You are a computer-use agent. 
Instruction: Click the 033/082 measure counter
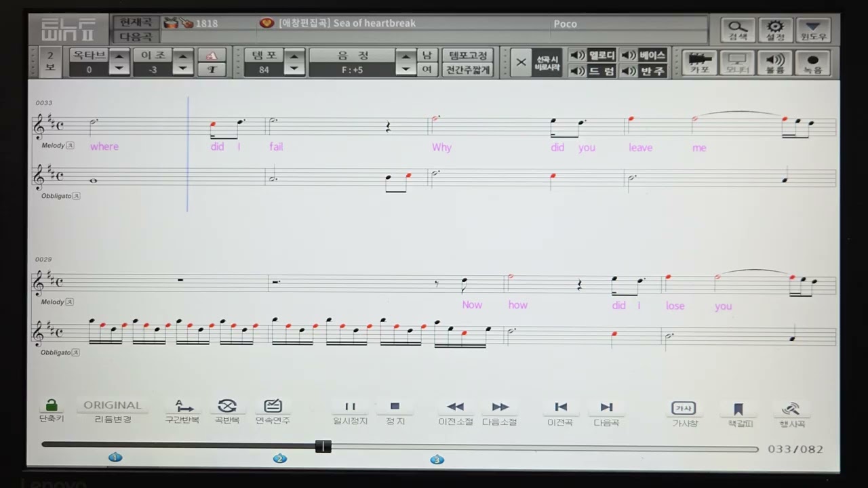[x=795, y=449]
